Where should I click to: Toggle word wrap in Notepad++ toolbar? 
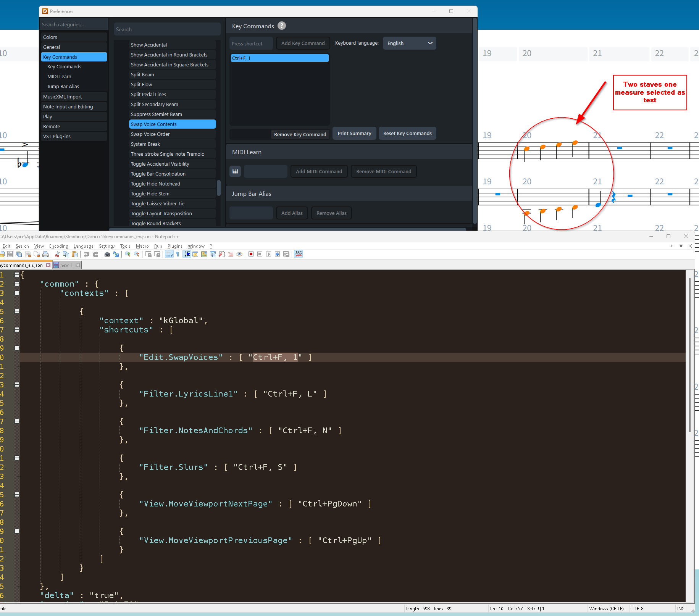pos(169,254)
